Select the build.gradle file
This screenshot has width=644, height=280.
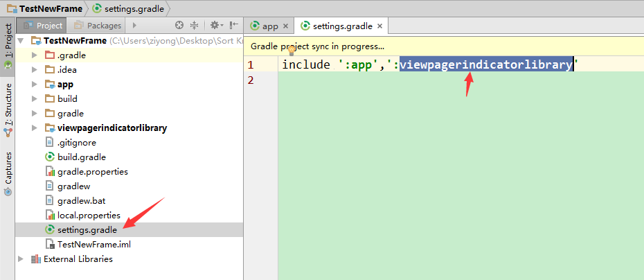(x=129, y=157)
